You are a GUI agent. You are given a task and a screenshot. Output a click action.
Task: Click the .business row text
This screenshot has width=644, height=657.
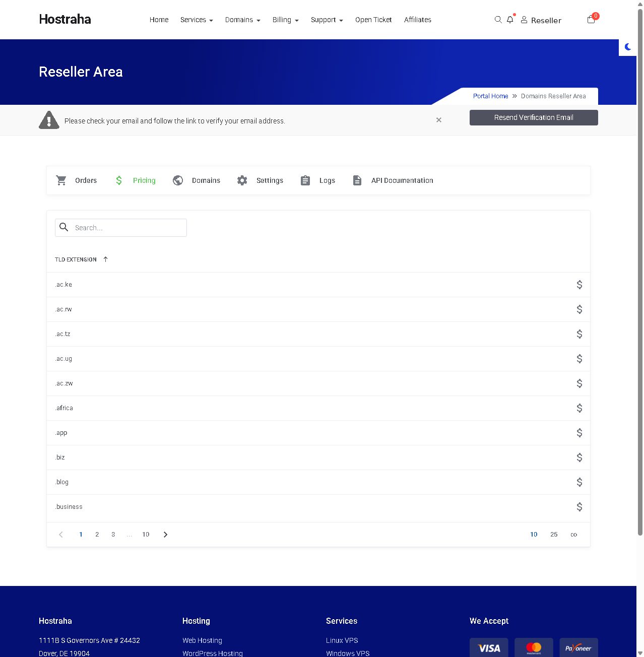coord(69,507)
